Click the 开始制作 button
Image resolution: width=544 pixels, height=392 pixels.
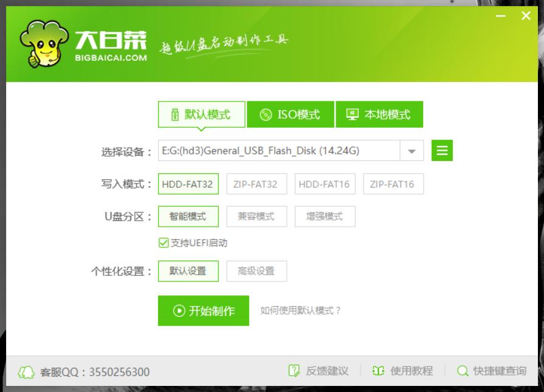(202, 310)
